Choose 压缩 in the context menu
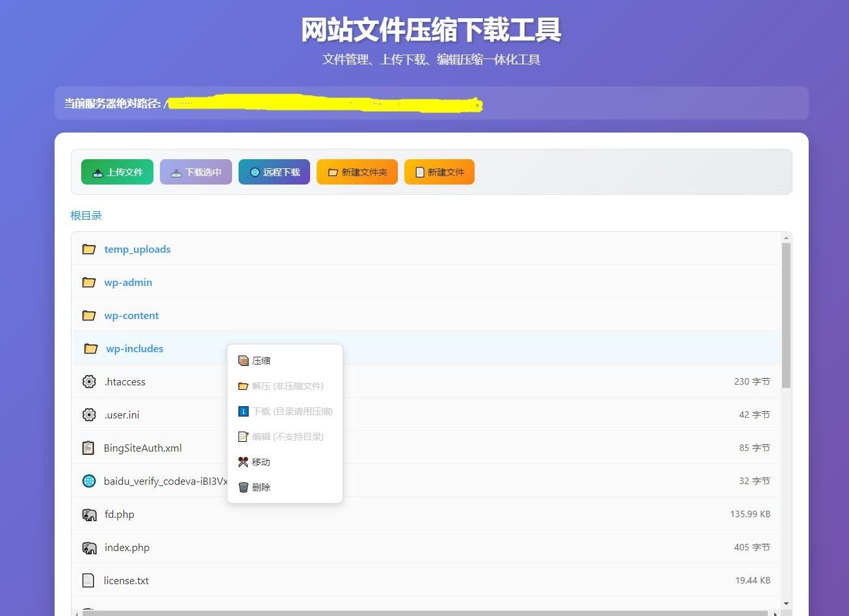The image size is (849, 616). pyautogui.click(x=285, y=361)
